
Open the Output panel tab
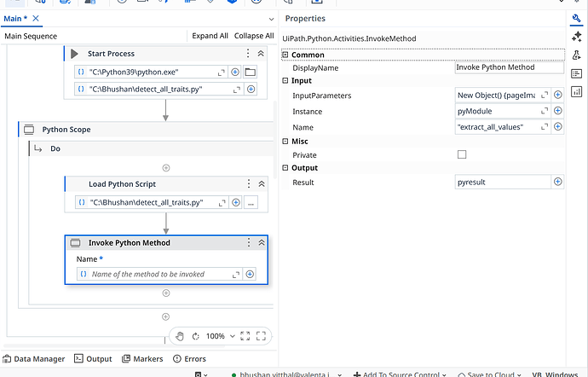pyautogui.click(x=93, y=359)
